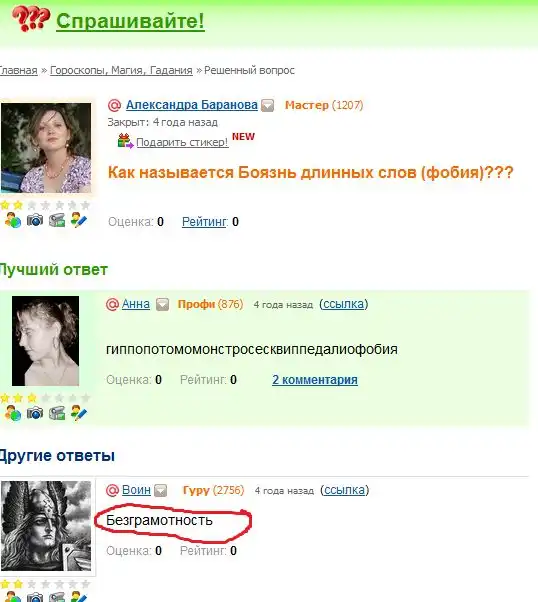Click the friends icon below Александра's avatar
538x602 pixels.
tap(13, 220)
